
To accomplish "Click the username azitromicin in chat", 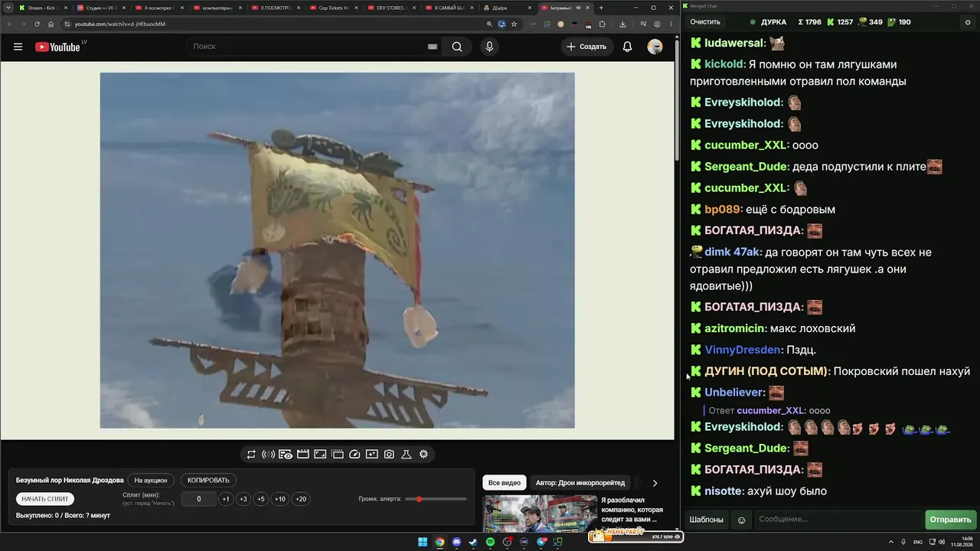I will pyautogui.click(x=735, y=328).
